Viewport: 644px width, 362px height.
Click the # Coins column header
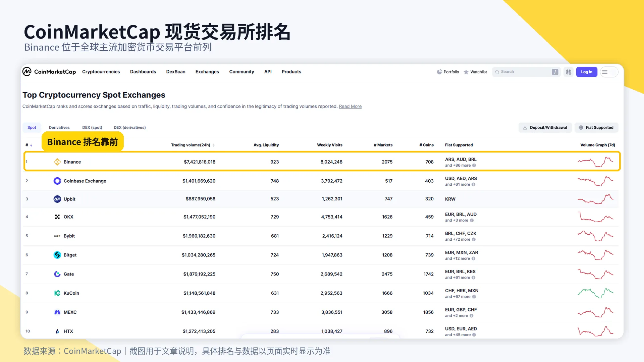coord(426,145)
